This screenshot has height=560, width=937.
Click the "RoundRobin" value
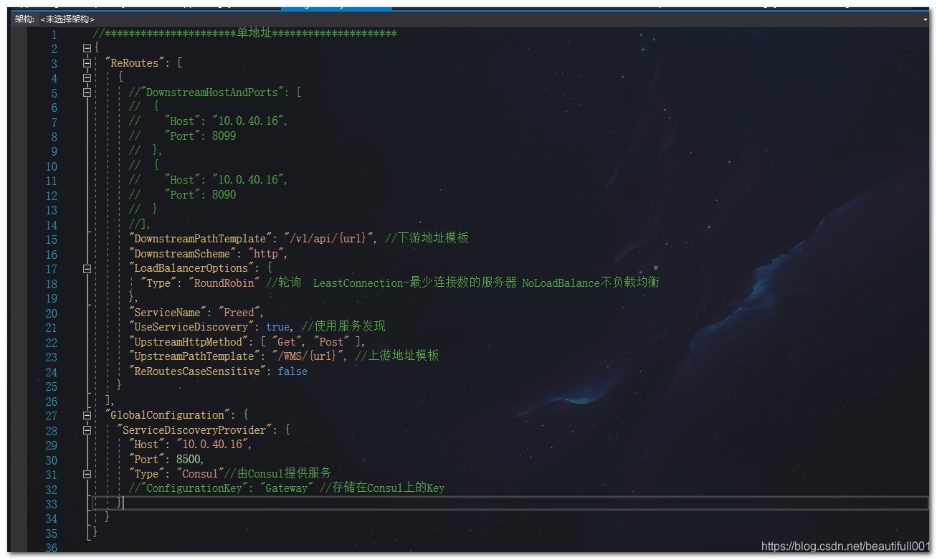pos(224,283)
